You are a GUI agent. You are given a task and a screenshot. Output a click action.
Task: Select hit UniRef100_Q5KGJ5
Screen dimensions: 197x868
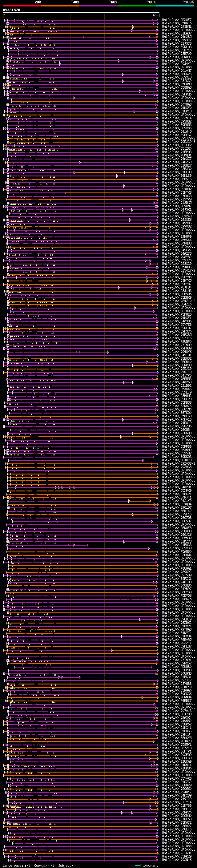[x=177, y=23]
